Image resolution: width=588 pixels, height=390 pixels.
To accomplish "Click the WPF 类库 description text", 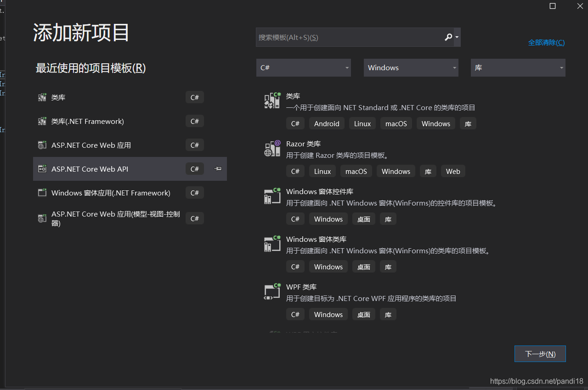I will pos(371,299).
